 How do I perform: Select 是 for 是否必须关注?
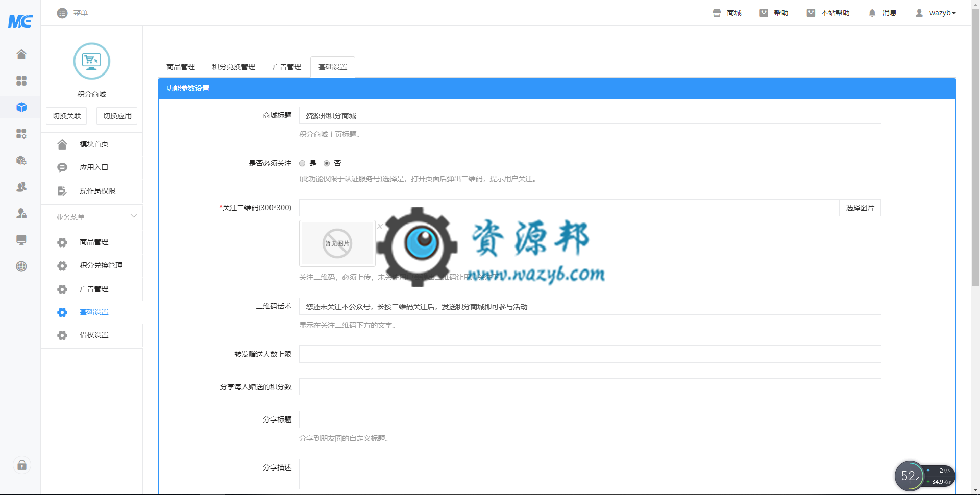pos(302,163)
